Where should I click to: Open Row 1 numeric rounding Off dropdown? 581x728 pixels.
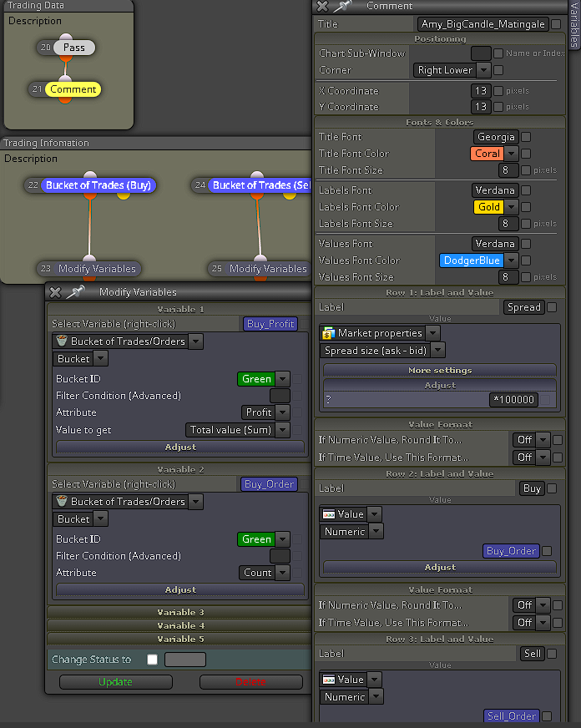(x=543, y=440)
